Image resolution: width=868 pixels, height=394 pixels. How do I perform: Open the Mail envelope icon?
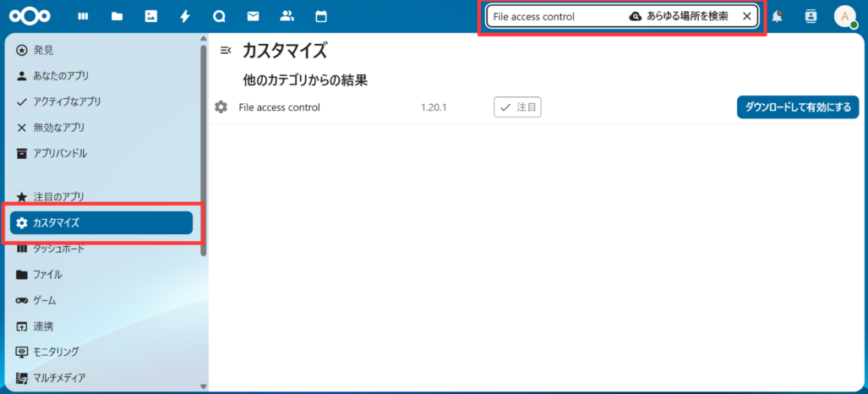coord(253,16)
